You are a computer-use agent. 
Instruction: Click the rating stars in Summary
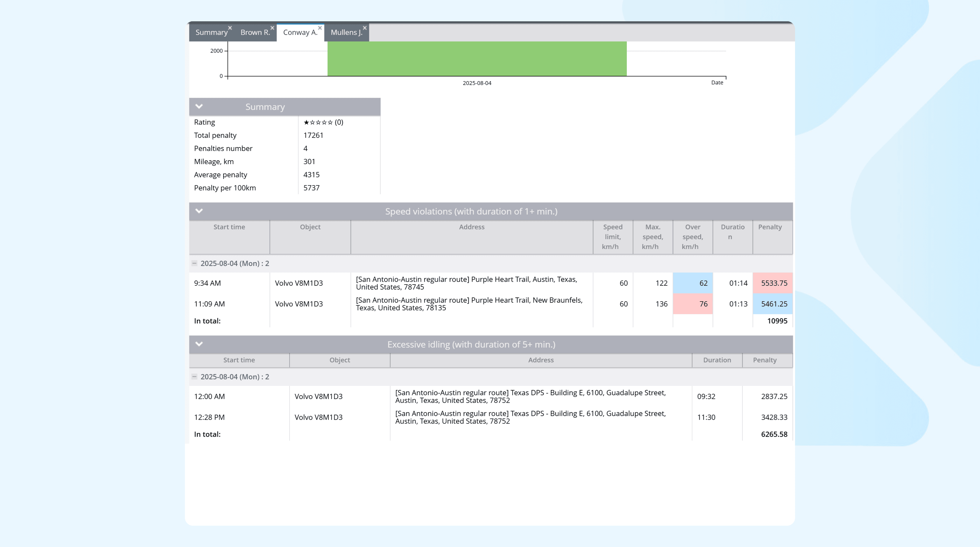point(318,123)
